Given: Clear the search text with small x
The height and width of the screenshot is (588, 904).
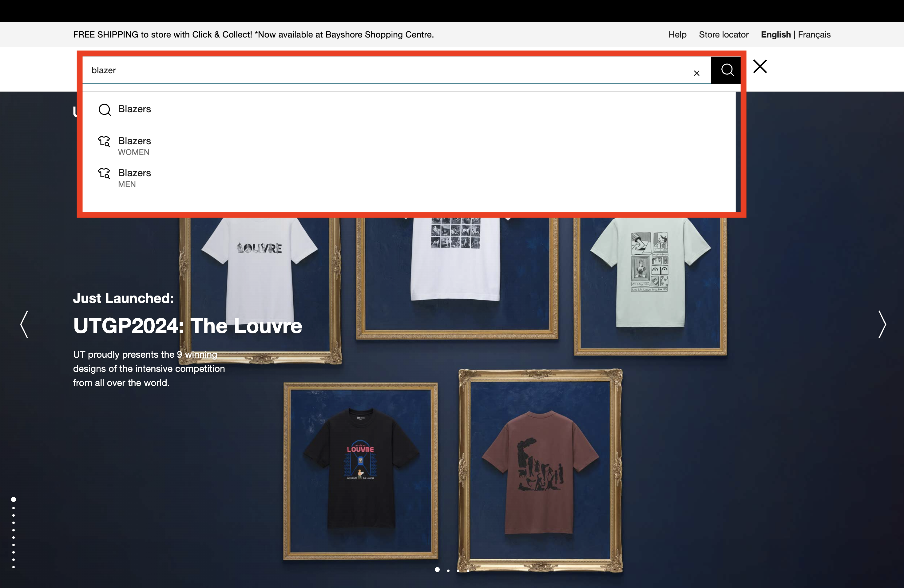Looking at the screenshot, I should coord(696,73).
